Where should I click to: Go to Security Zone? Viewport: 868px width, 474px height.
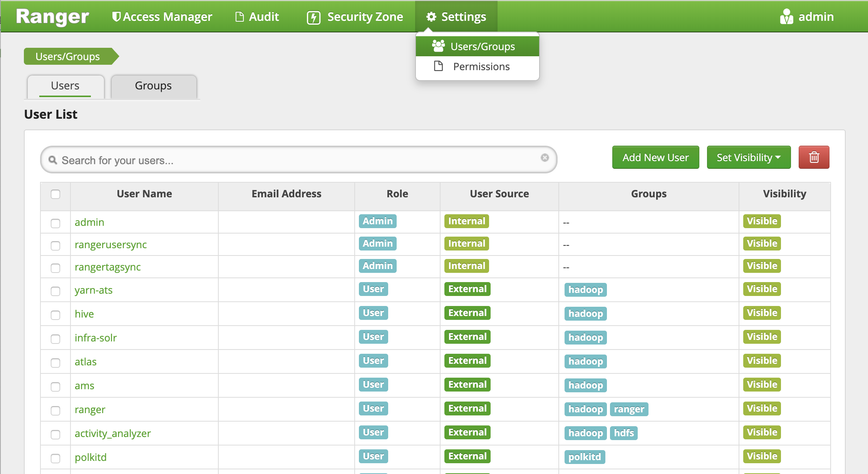pyautogui.click(x=355, y=17)
